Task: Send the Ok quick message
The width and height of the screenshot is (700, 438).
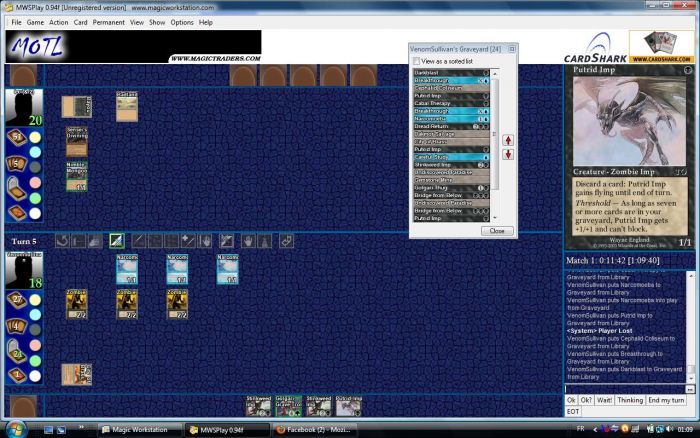Action: tap(571, 400)
